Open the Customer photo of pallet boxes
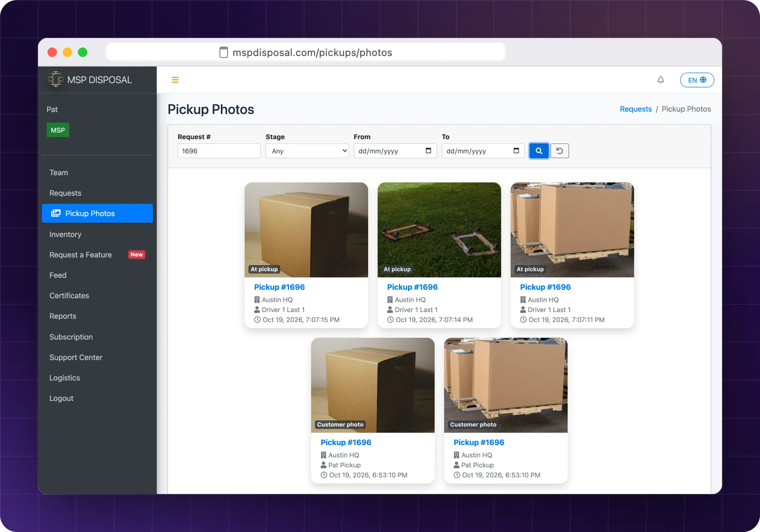Image resolution: width=760 pixels, height=532 pixels. click(x=506, y=385)
